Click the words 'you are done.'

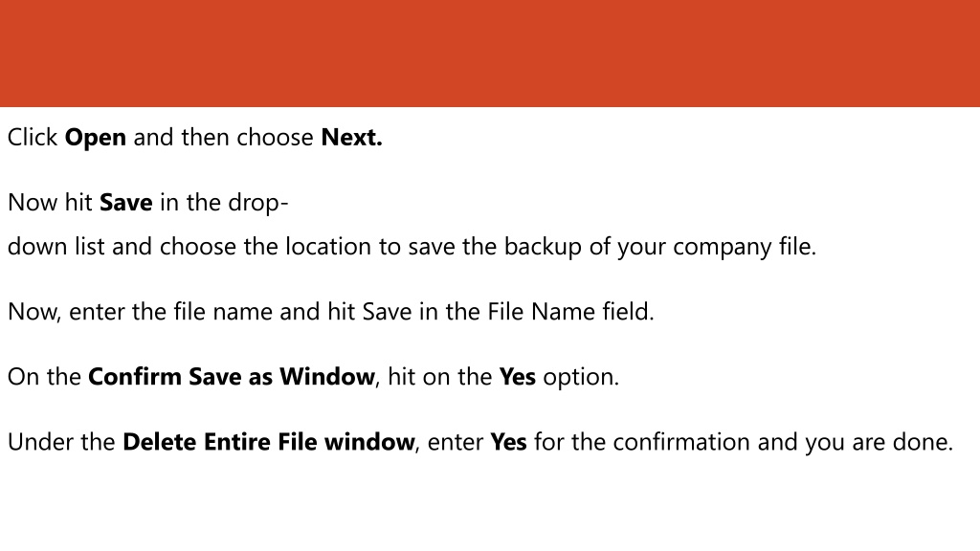click(879, 442)
